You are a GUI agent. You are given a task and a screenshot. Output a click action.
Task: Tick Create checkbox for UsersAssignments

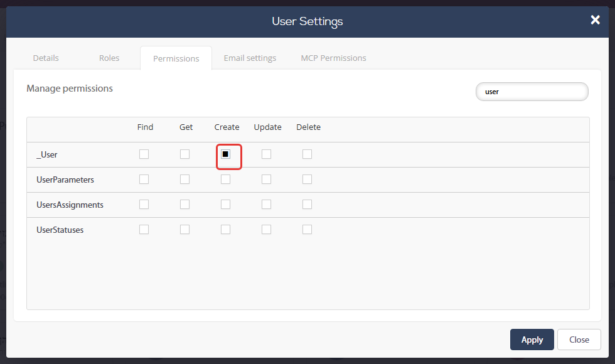(225, 205)
